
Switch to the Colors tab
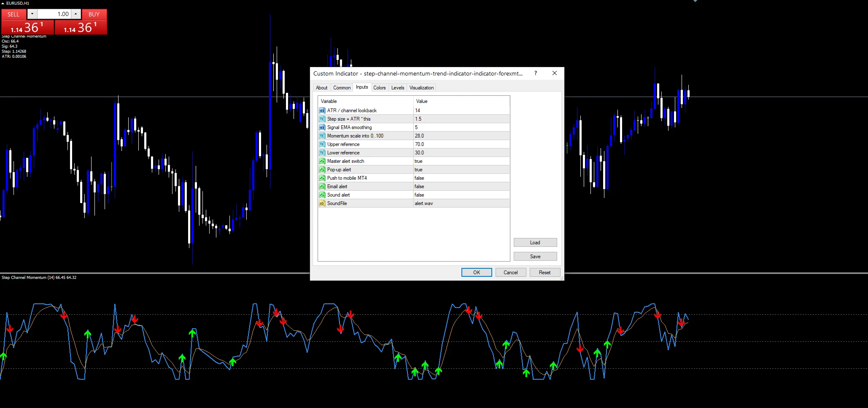pyautogui.click(x=380, y=88)
